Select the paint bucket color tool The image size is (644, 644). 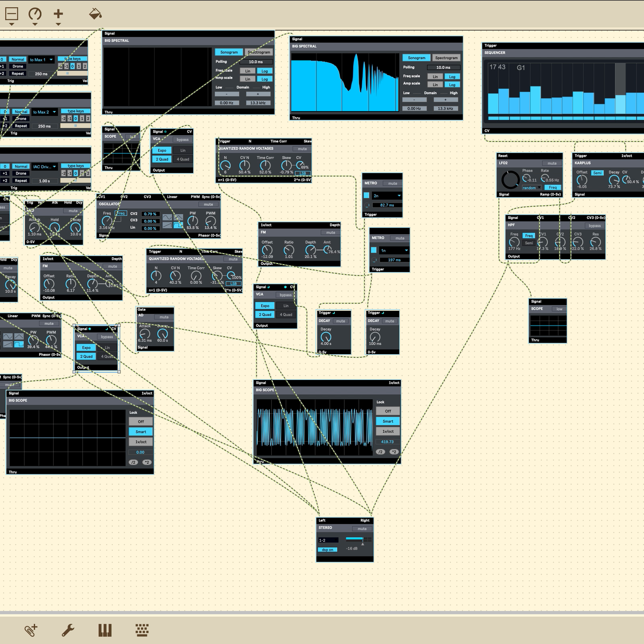(95, 14)
